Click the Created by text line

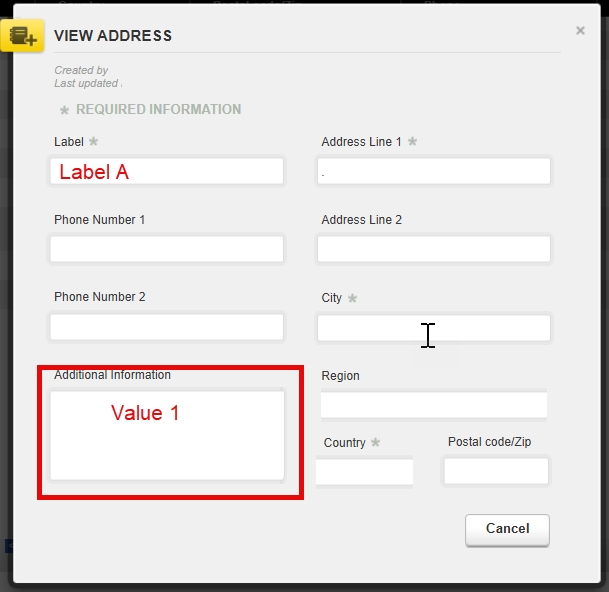[81, 70]
